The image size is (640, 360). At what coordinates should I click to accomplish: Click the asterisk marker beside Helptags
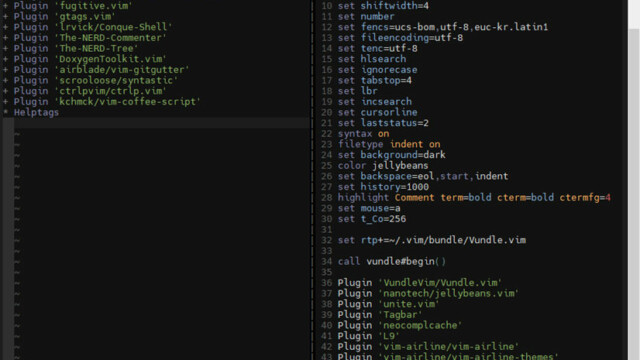point(6,112)
